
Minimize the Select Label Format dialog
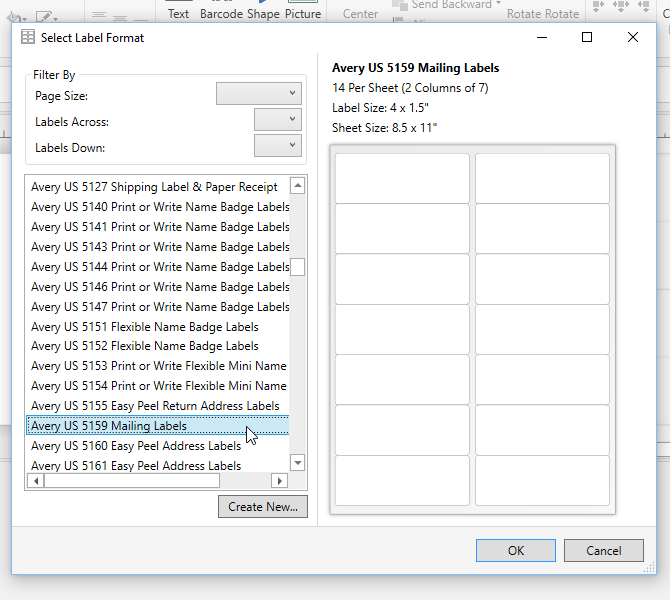(542, 37)
